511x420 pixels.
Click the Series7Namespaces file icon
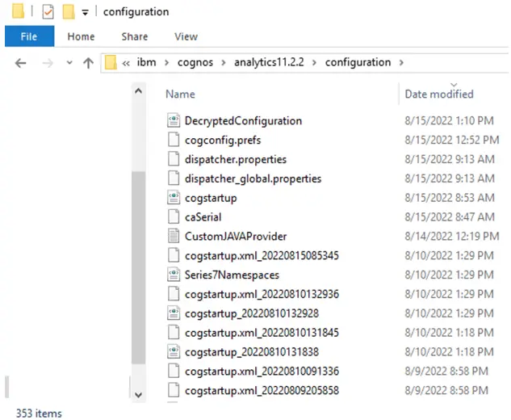coord(174,275)
